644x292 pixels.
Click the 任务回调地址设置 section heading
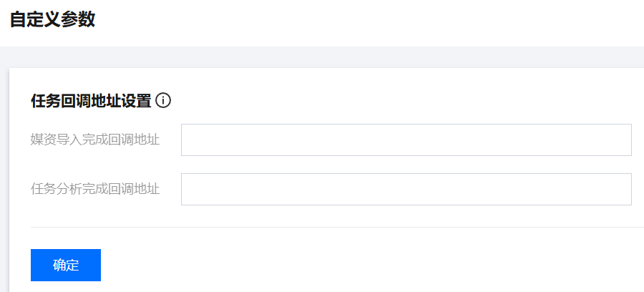coord(91,101)
